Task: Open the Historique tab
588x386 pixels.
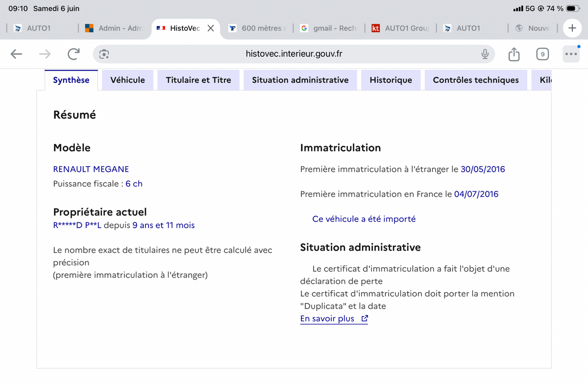Action: coord(391,80)
